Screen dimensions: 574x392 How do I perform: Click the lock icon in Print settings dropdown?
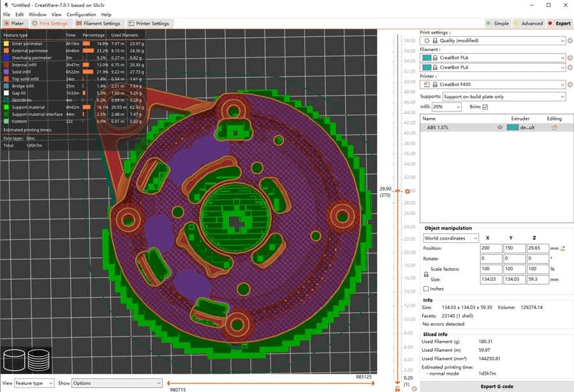point(435,41)
